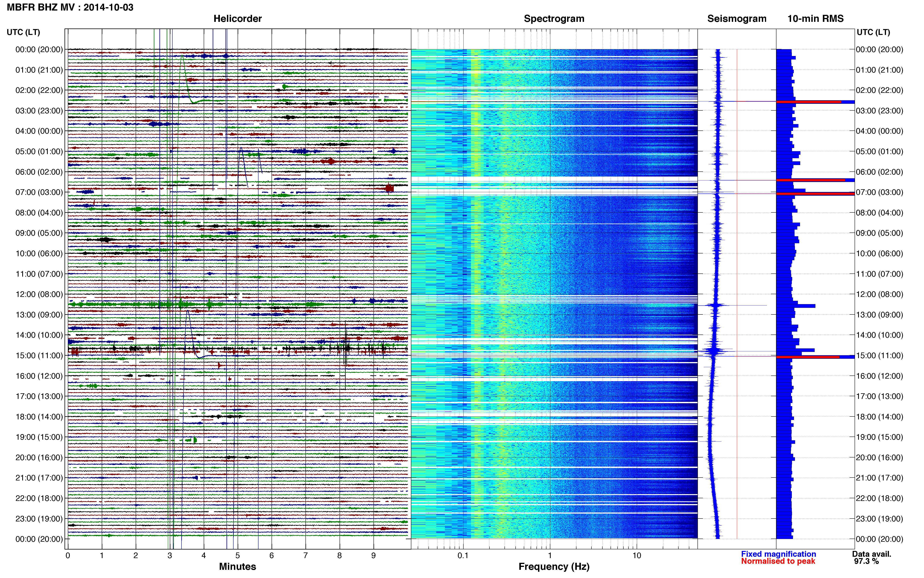Click the red RMS peak bar near 15:00

pyautogui.click(x=807, y=357)
